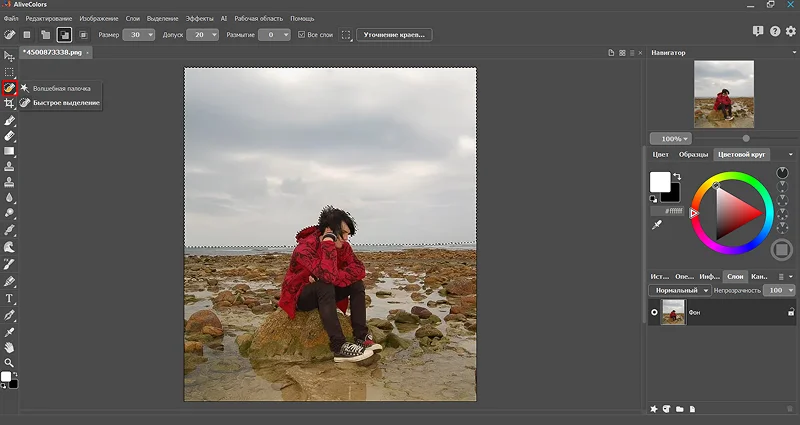Open the Рабочая область menu

click(258, 18)
